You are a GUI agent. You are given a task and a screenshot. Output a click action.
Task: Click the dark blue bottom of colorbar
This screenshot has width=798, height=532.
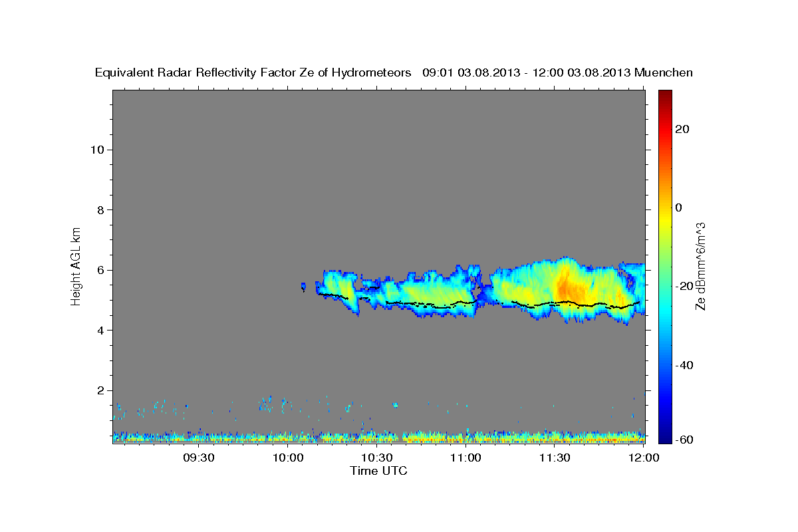tap(665, 438)
